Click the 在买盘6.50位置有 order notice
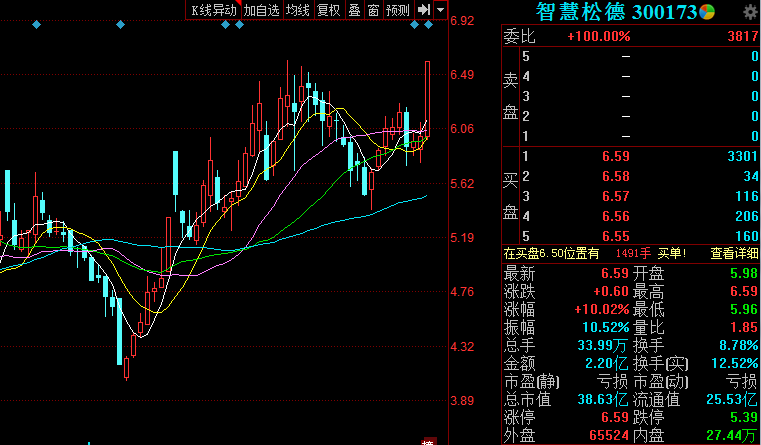The width and height of the screenshot is (761, 445). pyautogui.click(x=551, y=253)
